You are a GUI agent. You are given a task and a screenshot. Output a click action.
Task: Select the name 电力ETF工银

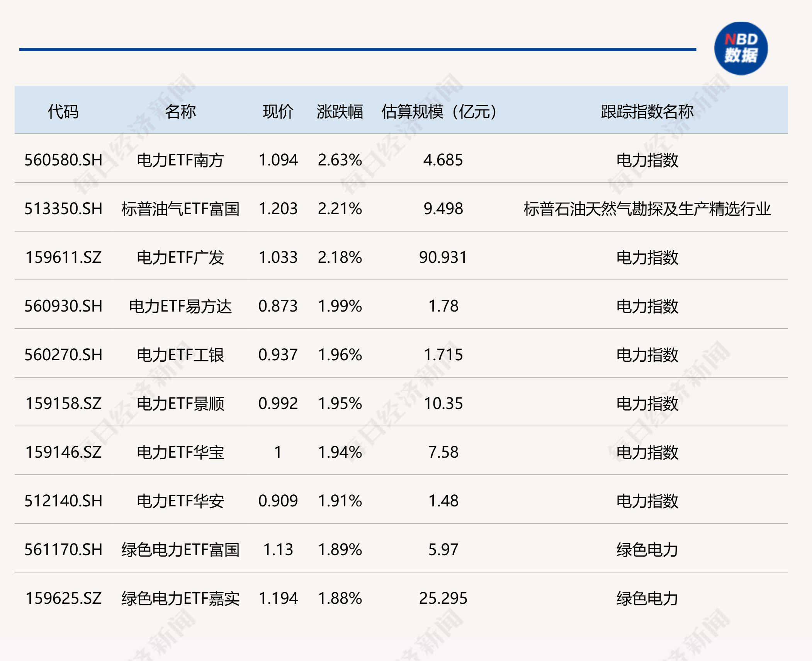coord(180,355)
